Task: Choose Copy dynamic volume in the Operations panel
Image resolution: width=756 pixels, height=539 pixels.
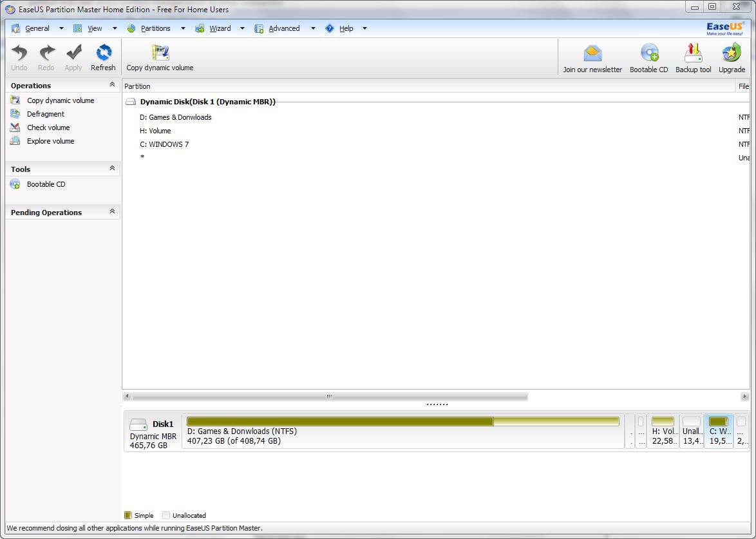Action: click(x=61, y=100)
